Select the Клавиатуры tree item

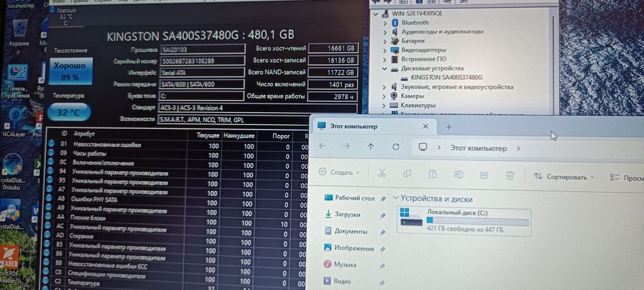pyautogui.click(x=418, y=105)
